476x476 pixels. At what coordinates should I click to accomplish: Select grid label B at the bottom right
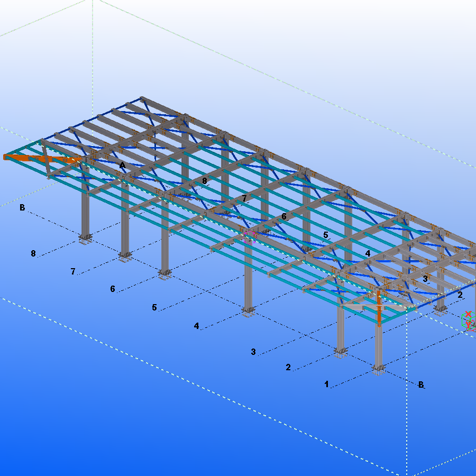click(421, 385)
